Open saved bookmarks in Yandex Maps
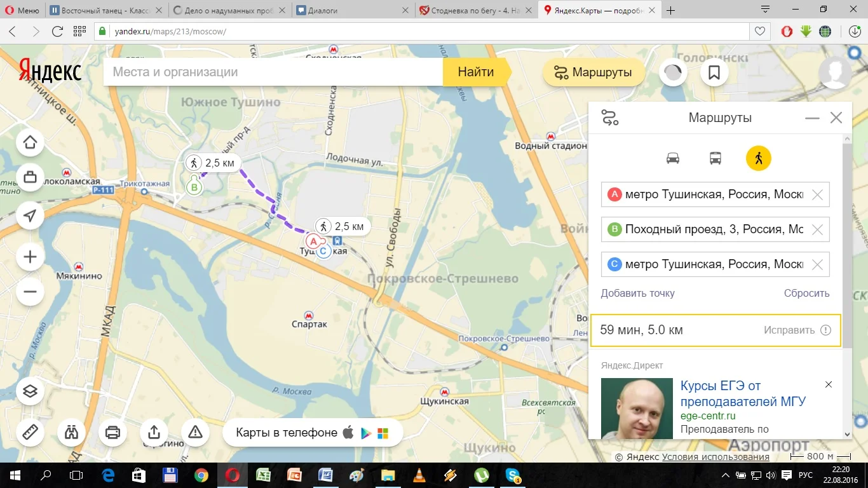The height and width of the screenshot is (488, 868). (714, 72)
